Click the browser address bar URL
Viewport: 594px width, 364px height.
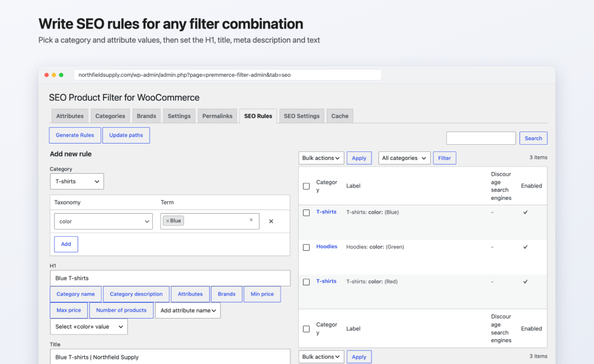click(227, 75)
